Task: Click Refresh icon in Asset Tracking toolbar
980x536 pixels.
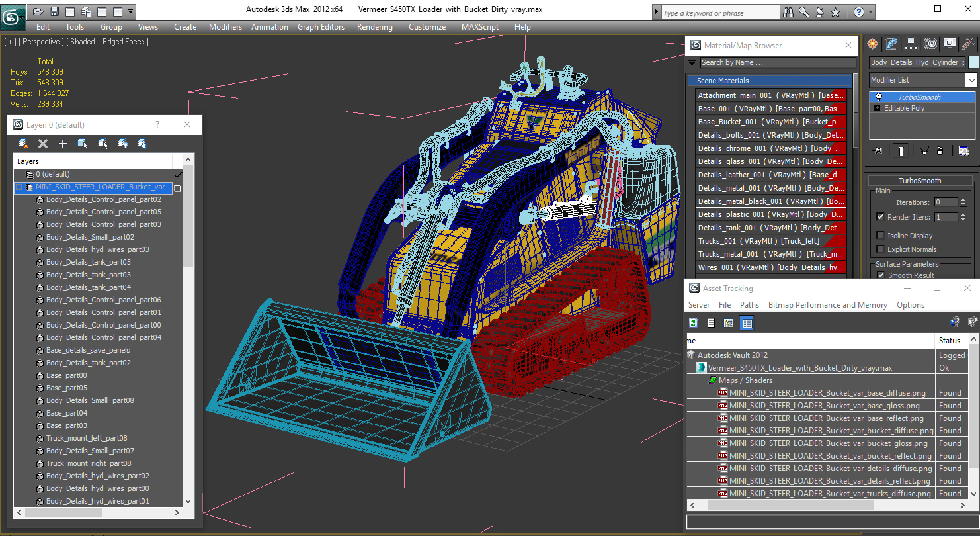Action: [693, 323]
